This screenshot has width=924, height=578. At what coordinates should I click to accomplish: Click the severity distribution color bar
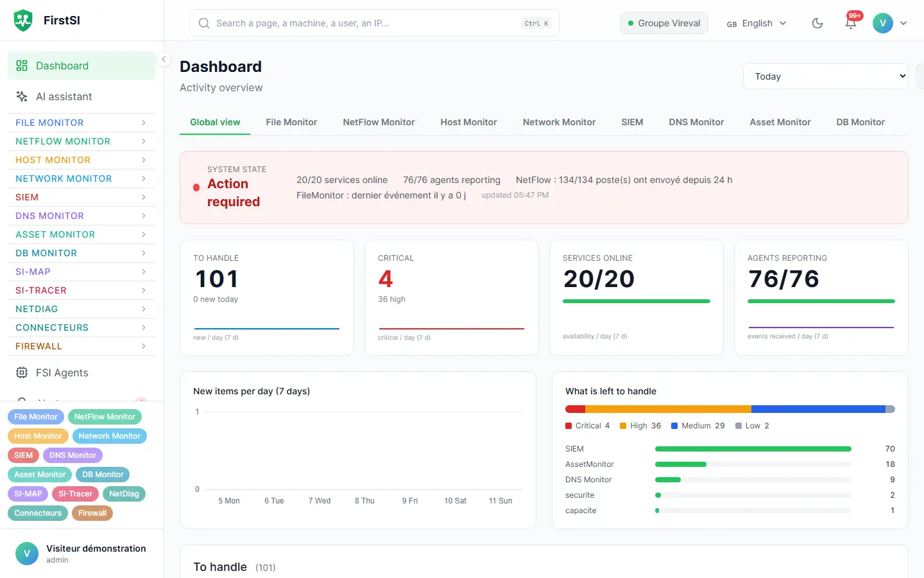click(x=730, y=409)
